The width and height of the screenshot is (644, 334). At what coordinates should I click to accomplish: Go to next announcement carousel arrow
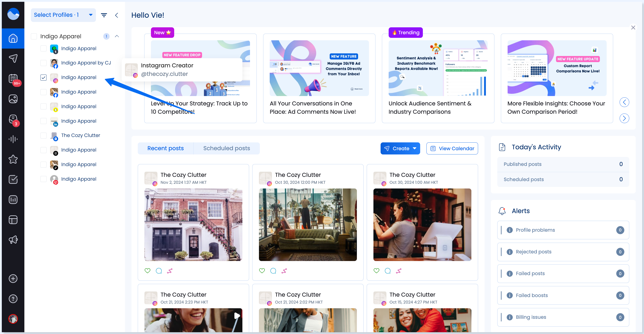tap(624, 118)
